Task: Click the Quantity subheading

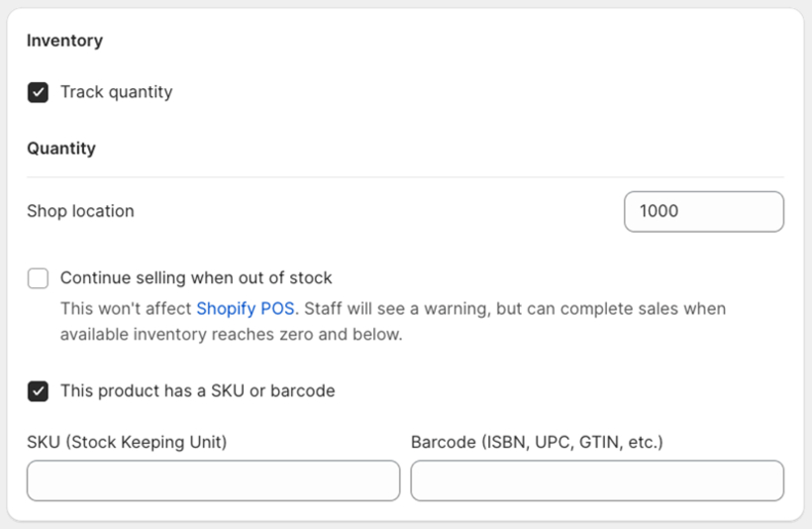Action: [61, 149]
